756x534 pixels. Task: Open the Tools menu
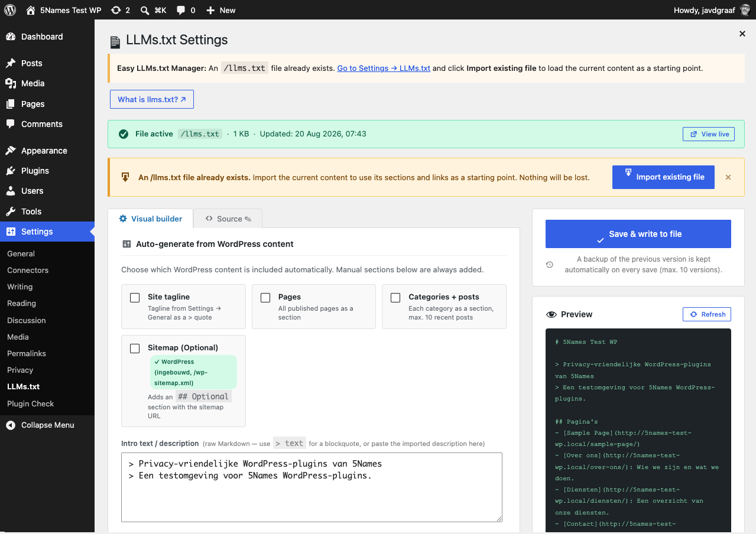coord(47,211)
